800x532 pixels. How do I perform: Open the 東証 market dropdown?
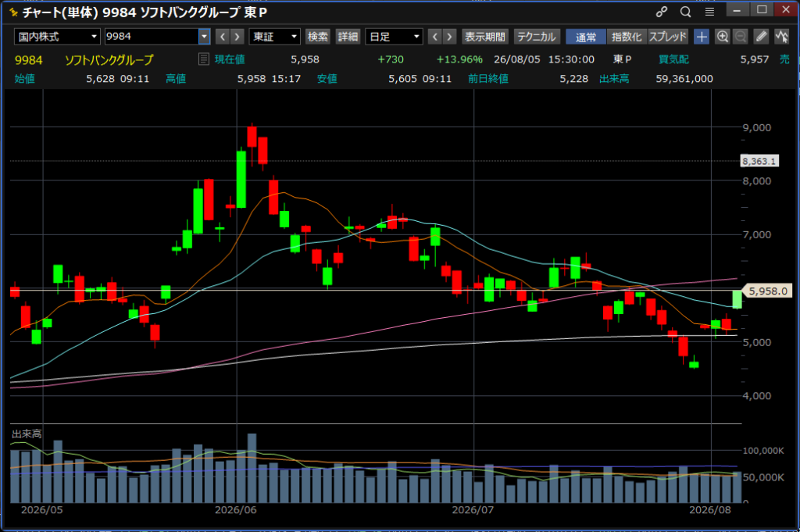coord(274,36)
